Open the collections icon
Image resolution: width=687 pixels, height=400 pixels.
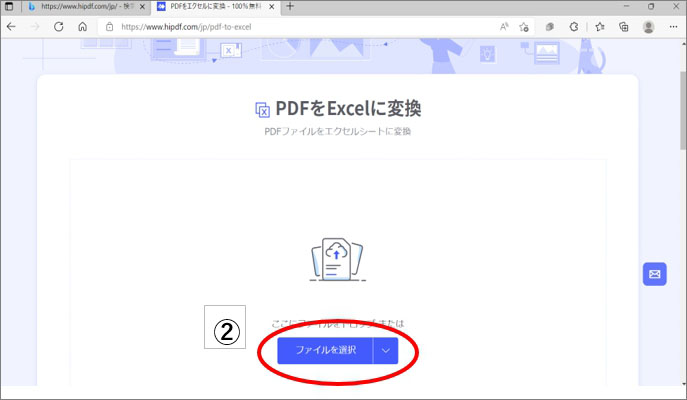click(623, 27)
